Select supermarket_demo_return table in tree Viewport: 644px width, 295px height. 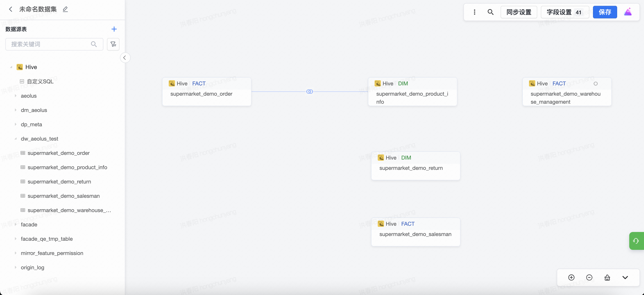pyautogui.click(x=59, y=182)
